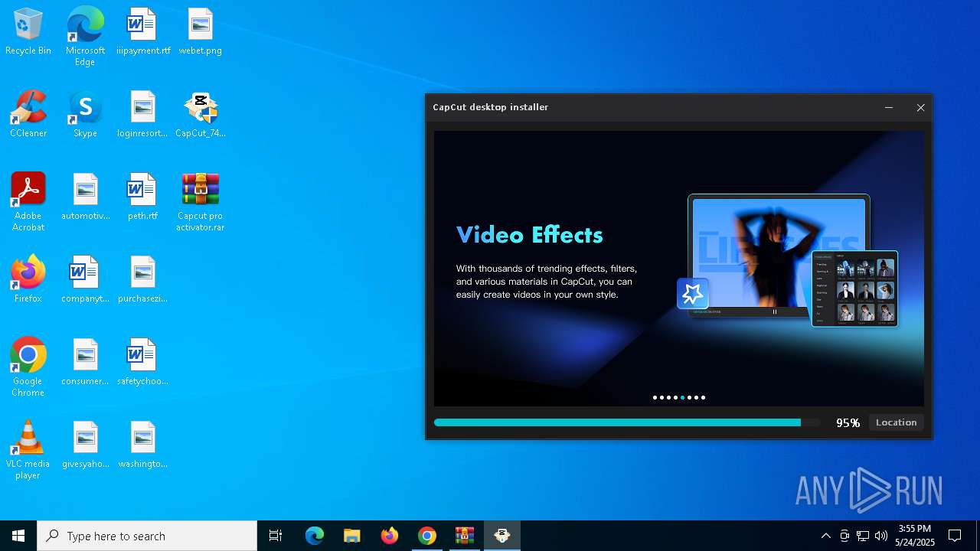Open Chrome from the taskbar
The image size is (980, 551).
click(x=427, y=536)
